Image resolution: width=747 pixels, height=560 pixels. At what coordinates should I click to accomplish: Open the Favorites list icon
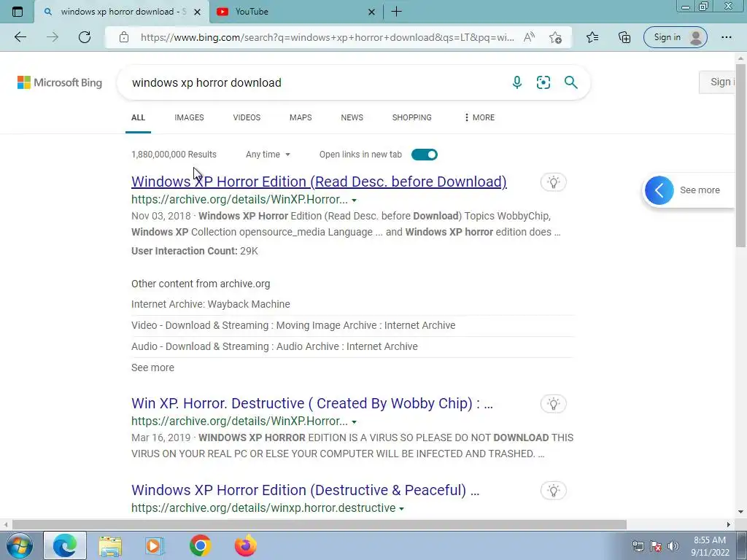coord(592,37)
